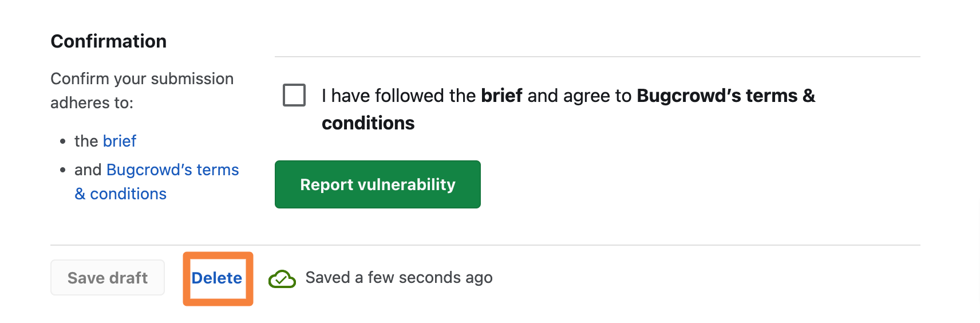980x323 pixels.
Task: Click 'I have followed the' label text
Action: point(398,95)
